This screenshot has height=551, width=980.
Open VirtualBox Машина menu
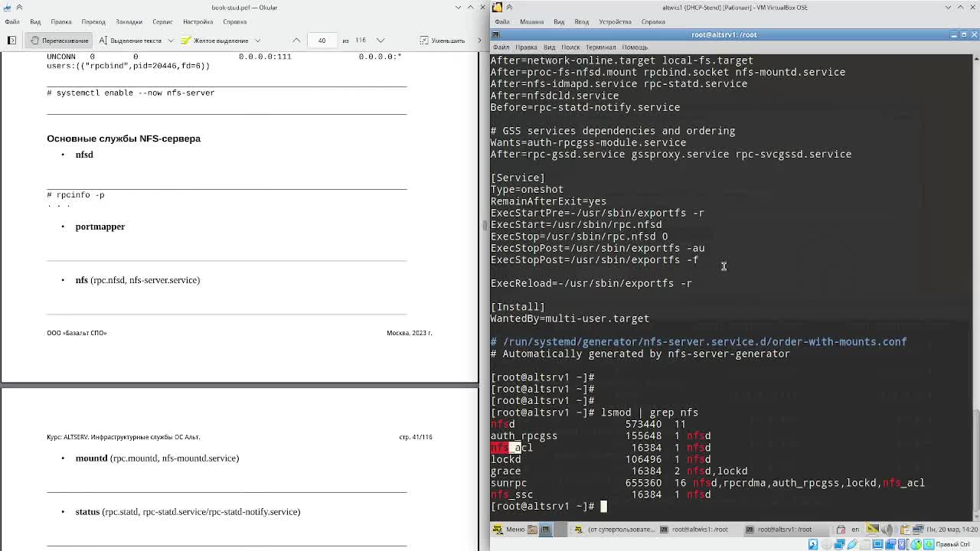click(531, 21)
